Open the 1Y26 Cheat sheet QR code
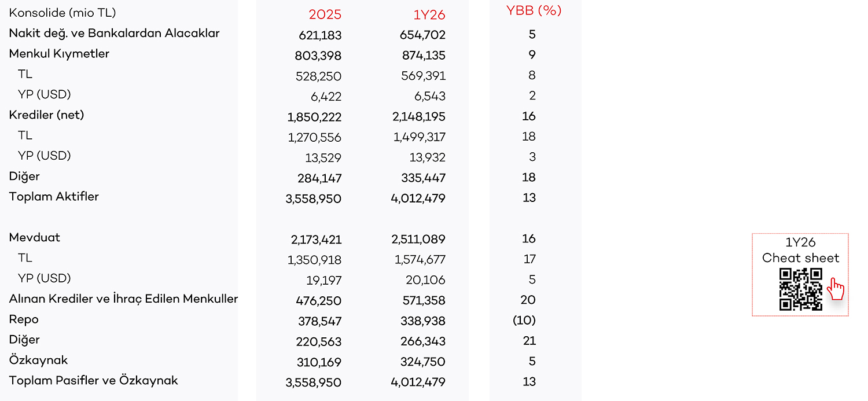Viewport: 868px width, 401px height. click(801, 289)
